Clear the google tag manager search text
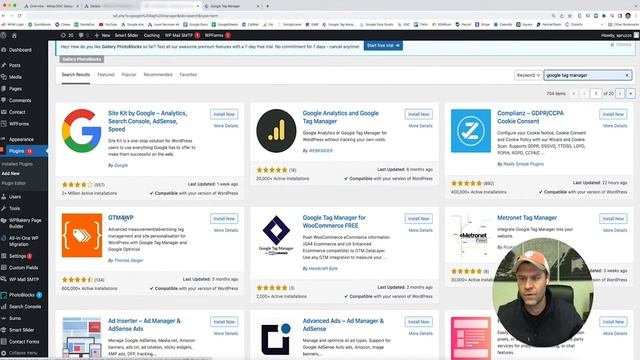Viewport: 640px width, 360px height. tap(627, 75)
